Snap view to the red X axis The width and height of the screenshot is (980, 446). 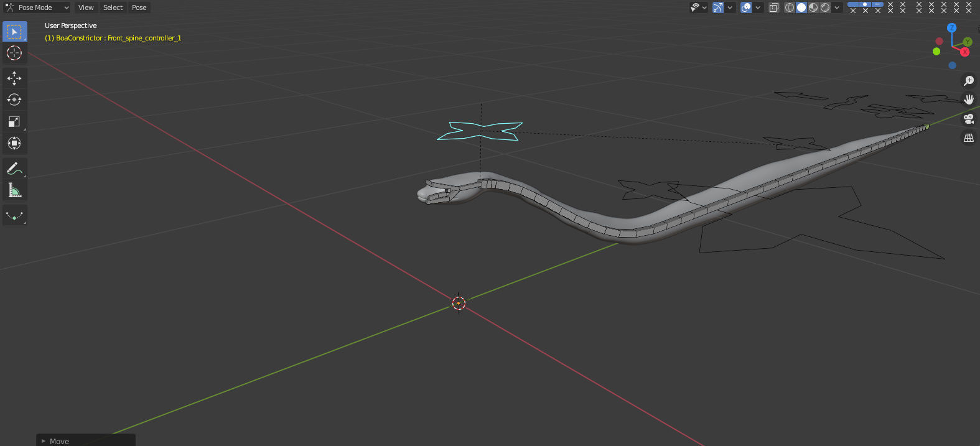[x=965, y=52]
